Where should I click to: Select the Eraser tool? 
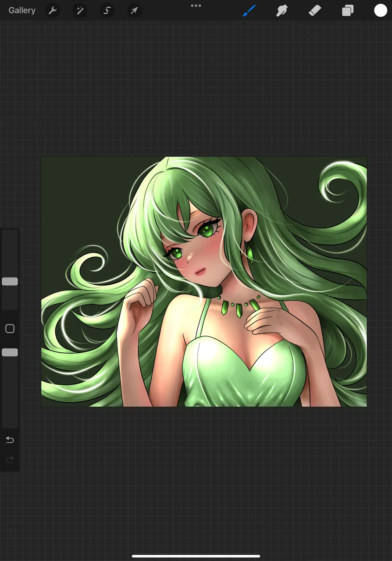coord(315,11)
